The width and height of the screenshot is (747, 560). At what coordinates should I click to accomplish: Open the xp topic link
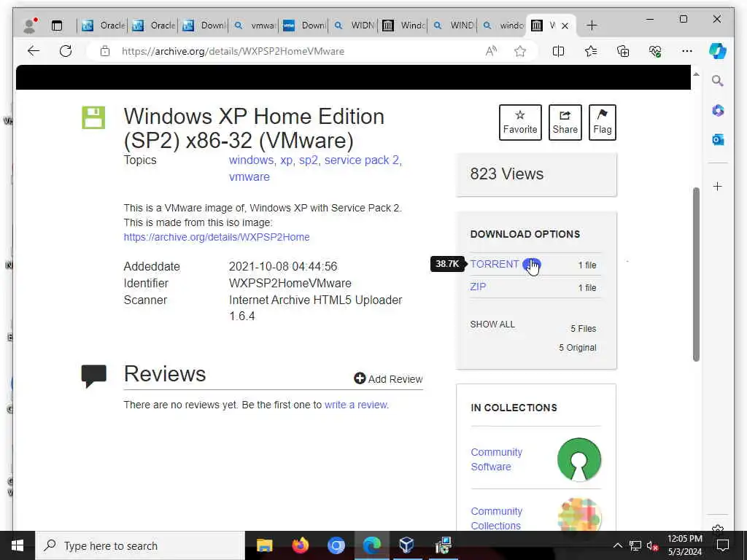(286, 160)
